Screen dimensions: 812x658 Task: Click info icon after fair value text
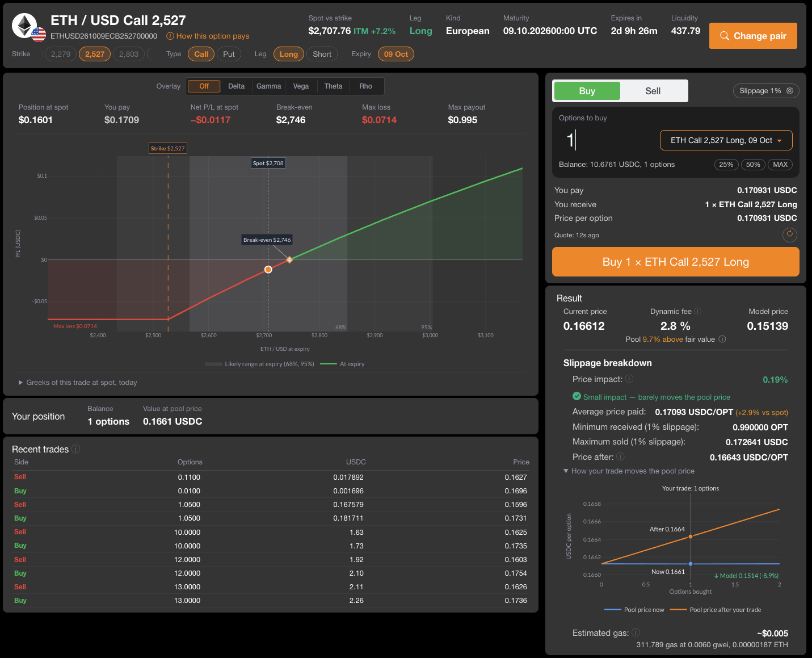click(x=722, y=339)
